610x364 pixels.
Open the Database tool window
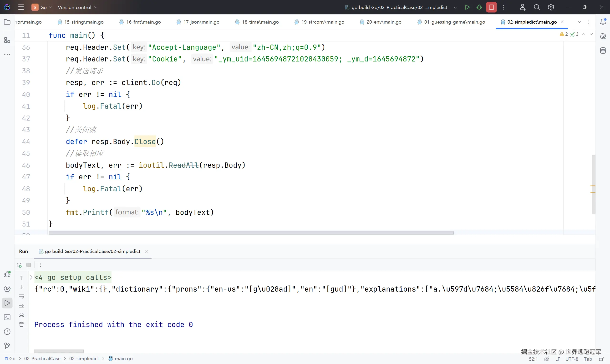tap(603, 51)
